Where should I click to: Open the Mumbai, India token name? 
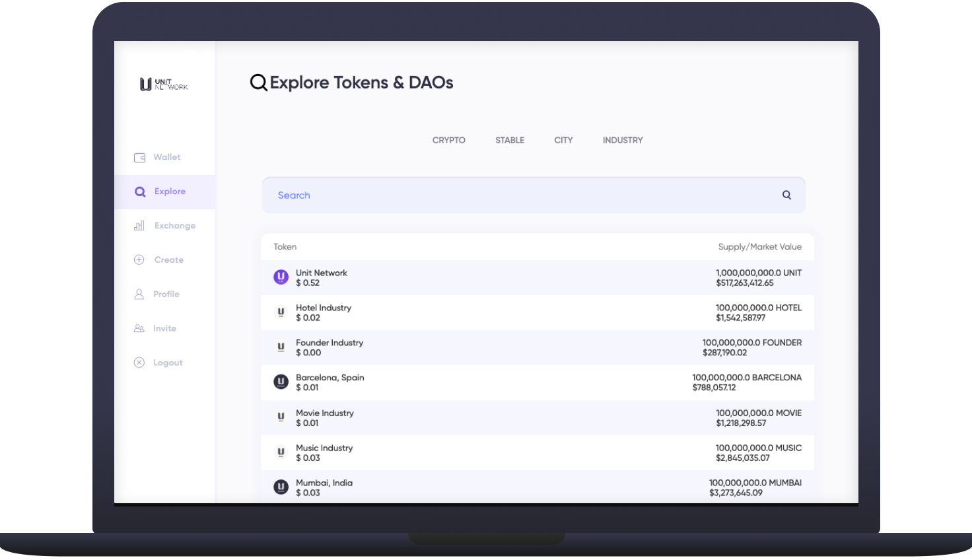click(324, 483)
